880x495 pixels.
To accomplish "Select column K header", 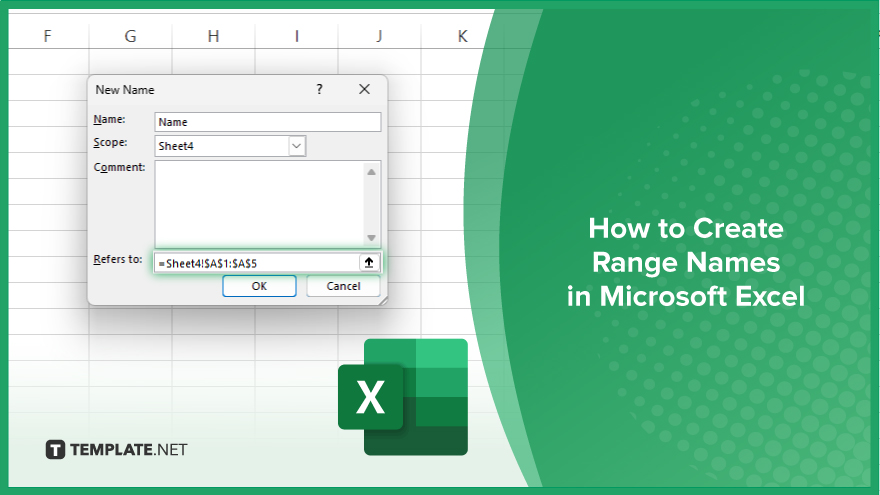I will coord(462,36).
